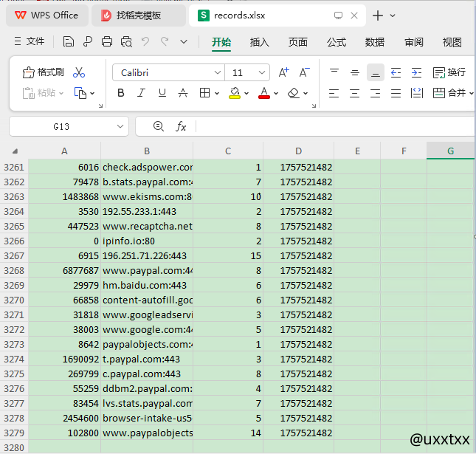Screen dimensions: 476x454
Task: Click the Save icon in quick toolbar
Action: pyautogui.click(x=69, y=42)
